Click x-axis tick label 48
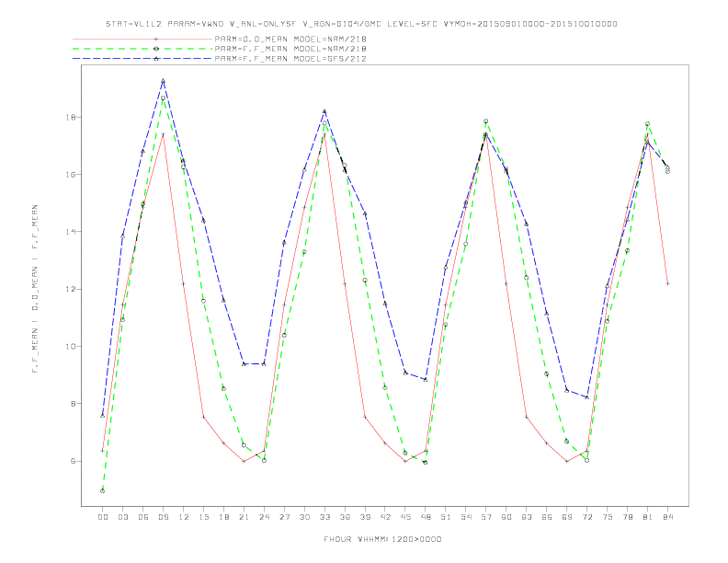 click(426, 517)
